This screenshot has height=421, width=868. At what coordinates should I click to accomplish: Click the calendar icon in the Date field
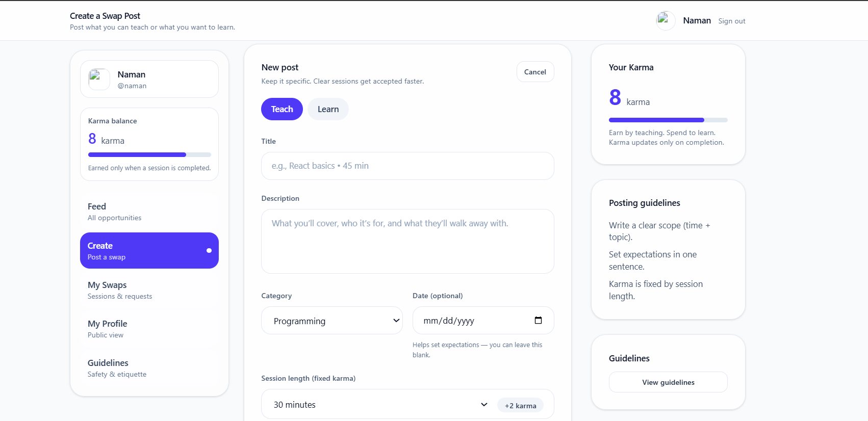538,320
